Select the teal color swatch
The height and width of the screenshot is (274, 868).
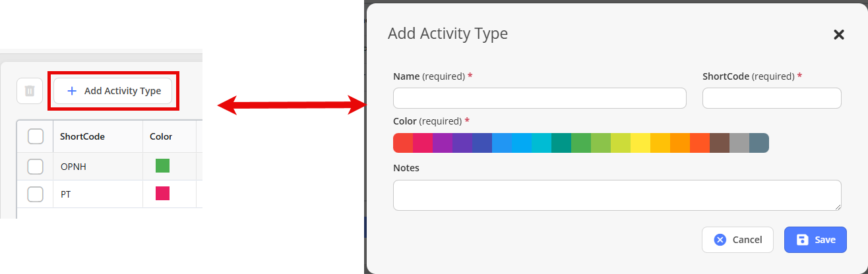pos(561,143)
